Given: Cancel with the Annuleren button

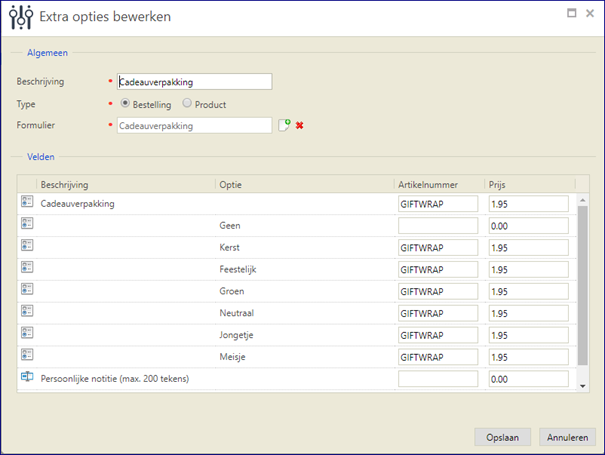Looking at the screenshot, I should [567, 437].
